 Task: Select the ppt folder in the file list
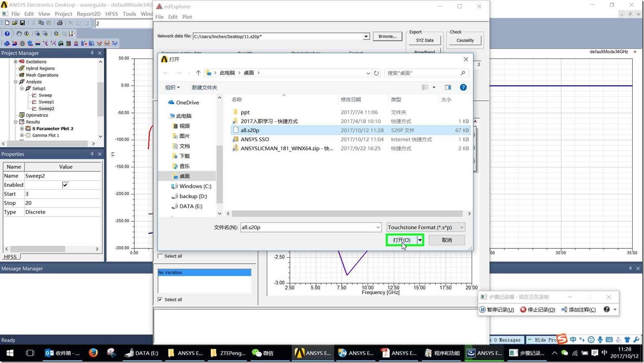245,112
